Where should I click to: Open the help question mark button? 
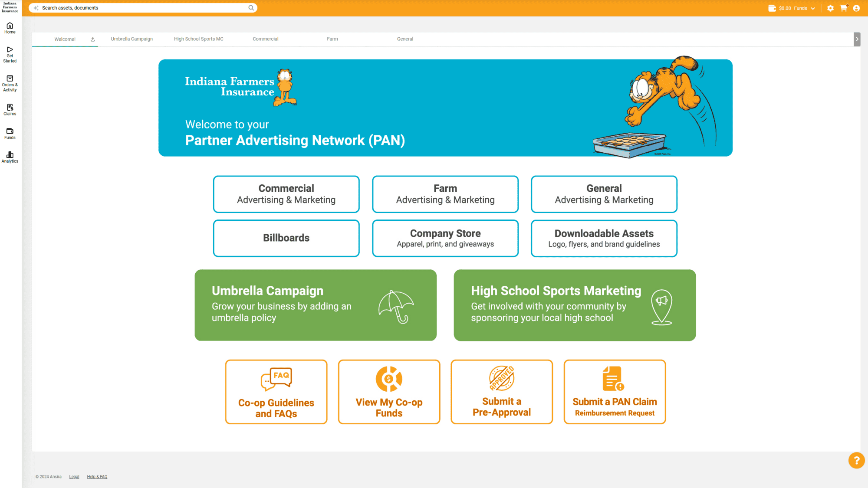pos(856,460)
